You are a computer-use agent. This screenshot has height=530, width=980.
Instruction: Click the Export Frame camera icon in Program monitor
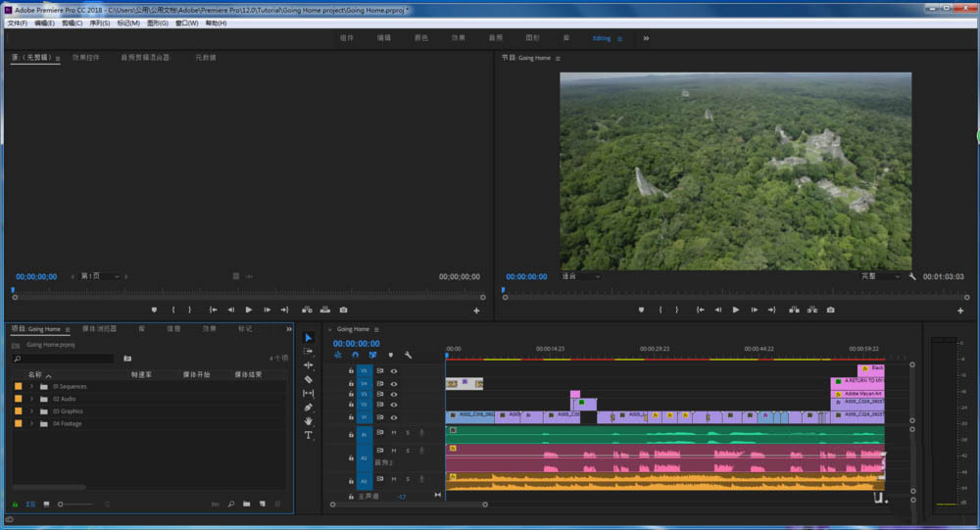click(x=830, y=310)
